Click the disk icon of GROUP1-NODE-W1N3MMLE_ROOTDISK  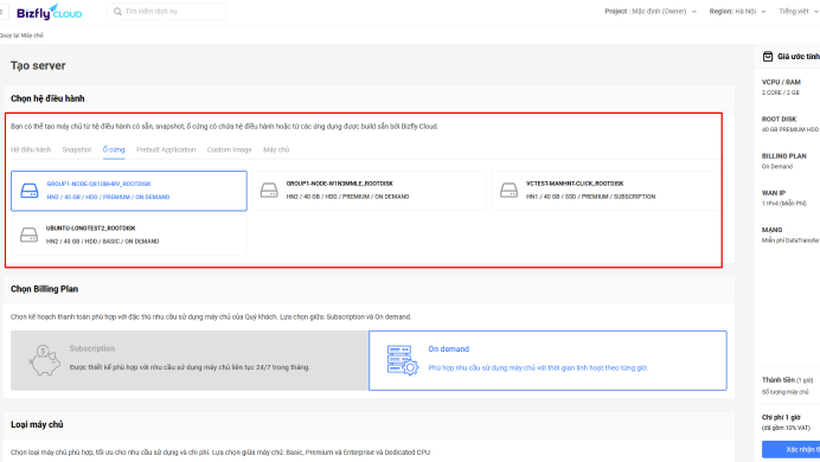269,190
